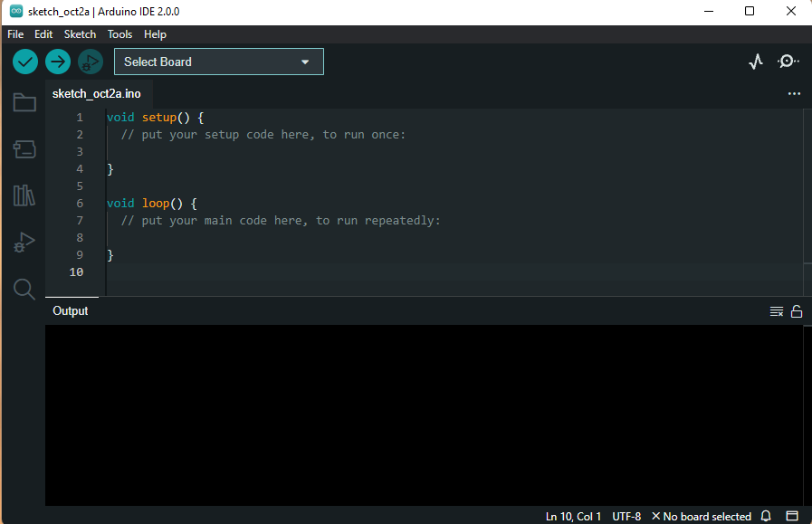Open the Debug sidebar panel
812x524 pixels.
click(x=24, y=243)
